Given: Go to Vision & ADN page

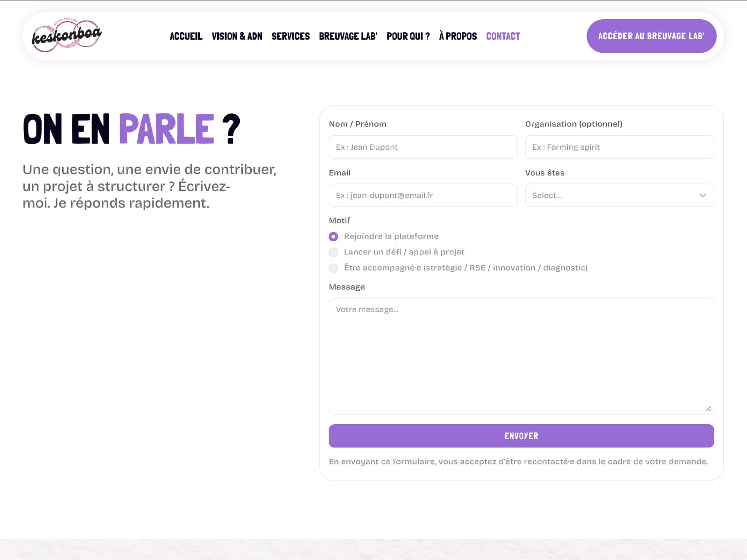Looking at the screenshot, I should click(x=237, y=36).
